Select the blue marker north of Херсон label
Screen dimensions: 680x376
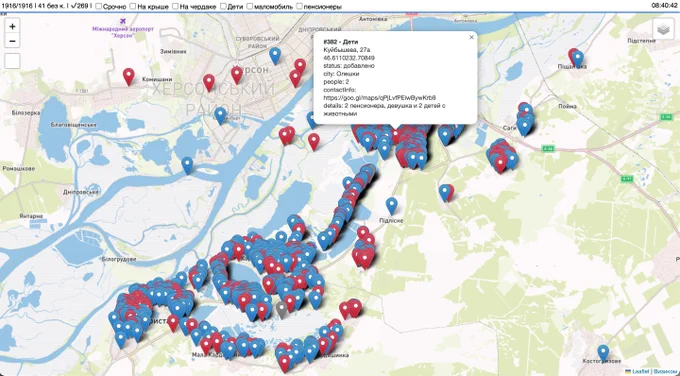coord(275,56)
